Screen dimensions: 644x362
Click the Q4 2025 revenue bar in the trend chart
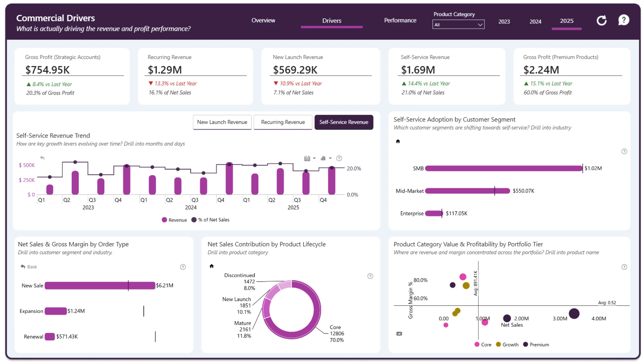(x=332, y=180)
